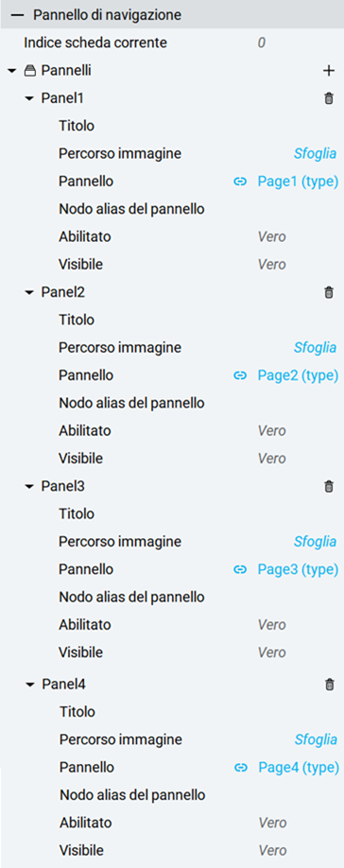Collapse the Pannello di navigazione header
This screenshot has height=868, width=344.
pyautogui.click(x=21, y=15)
